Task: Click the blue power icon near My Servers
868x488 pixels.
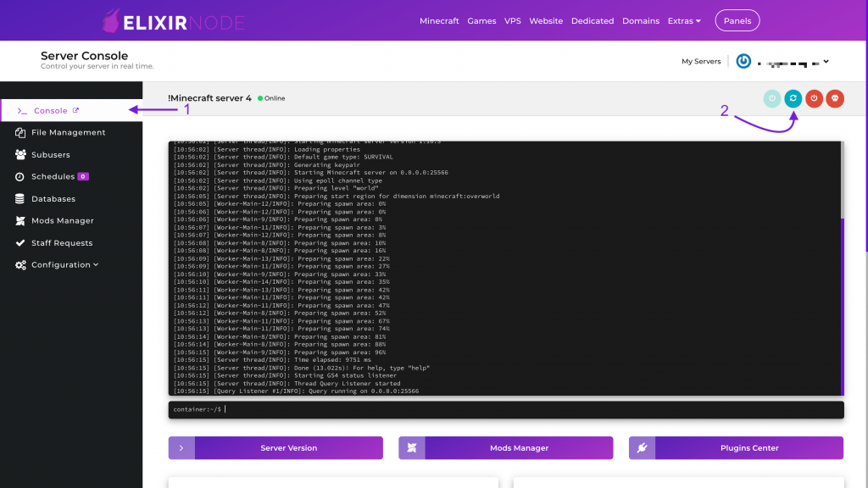Action: click(x=743, y=61)
